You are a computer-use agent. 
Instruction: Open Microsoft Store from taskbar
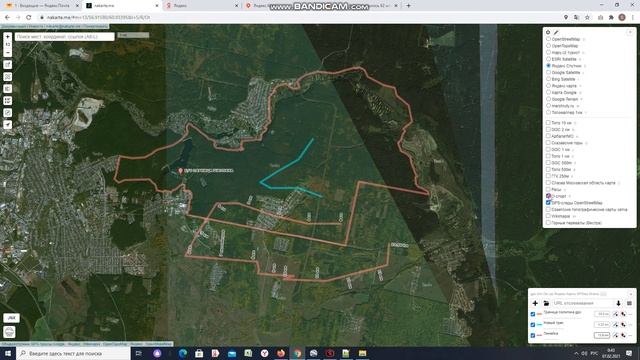coord(199,353)
